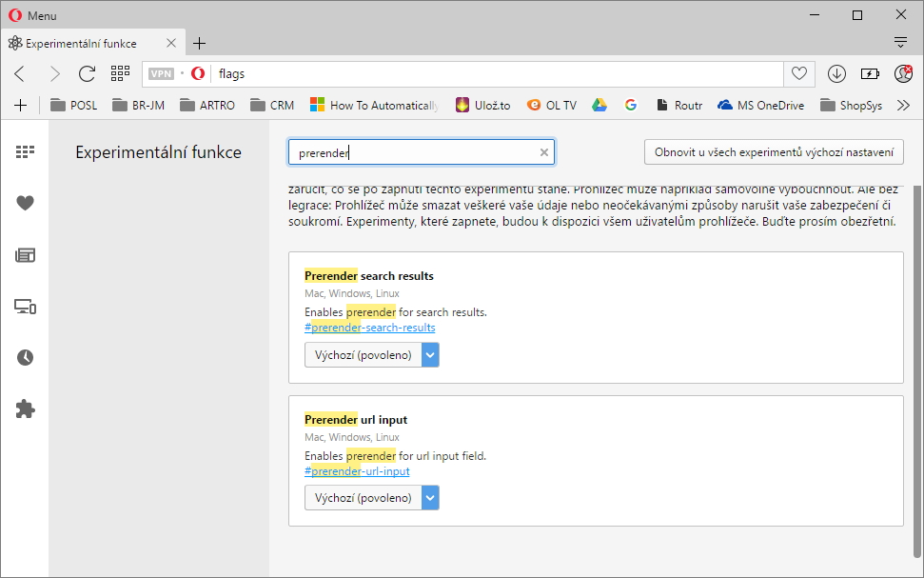Open the News sidebar icon
924x578 pixels.
point(25,254)
